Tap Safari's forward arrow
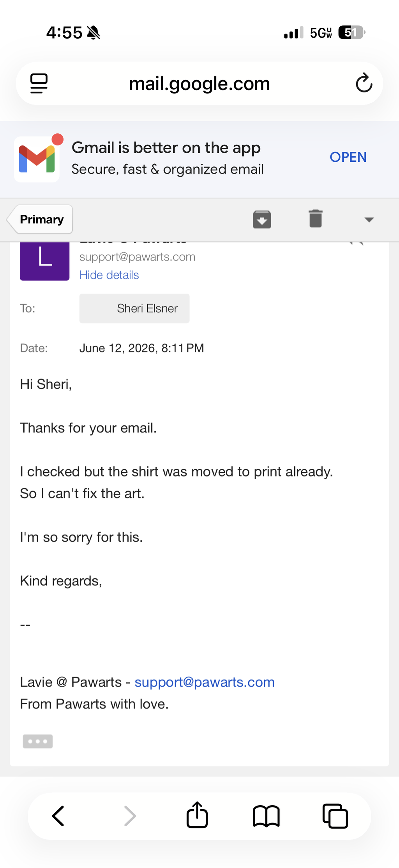This screenshot has width=399, height=868. point(130,816)
